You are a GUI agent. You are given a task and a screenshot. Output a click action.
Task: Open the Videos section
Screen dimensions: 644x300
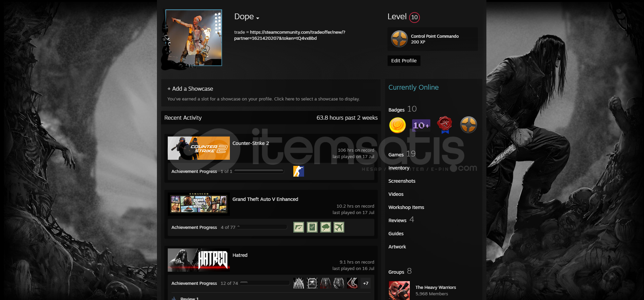pyautogui.click(x=396, y=194)
